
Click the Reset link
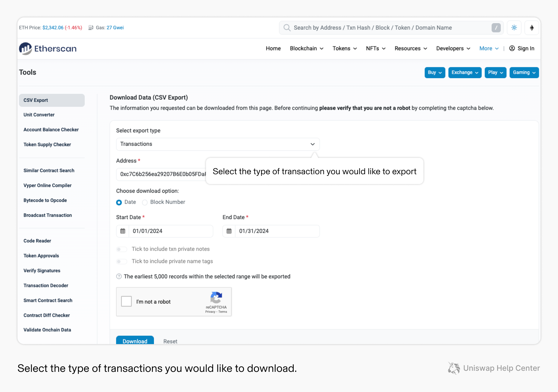click(170, 341)
